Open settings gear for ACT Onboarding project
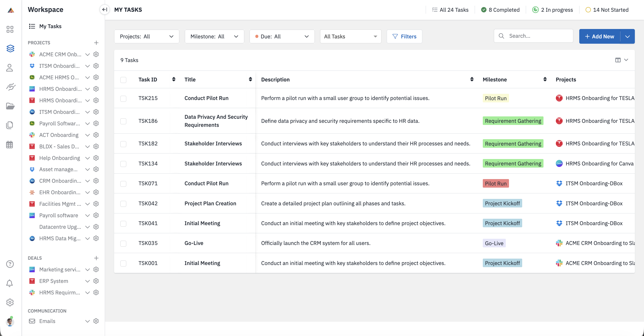 tap(96, 135)
